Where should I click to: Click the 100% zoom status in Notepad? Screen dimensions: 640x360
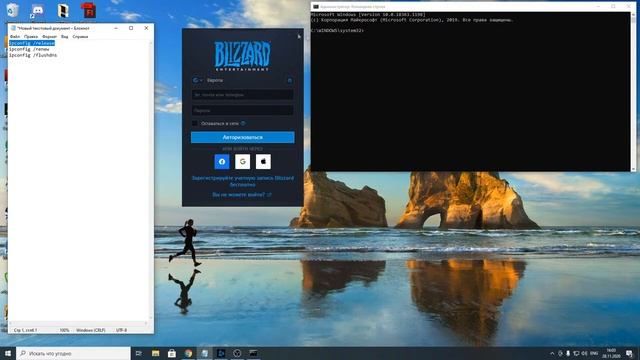tap(64, 330)
